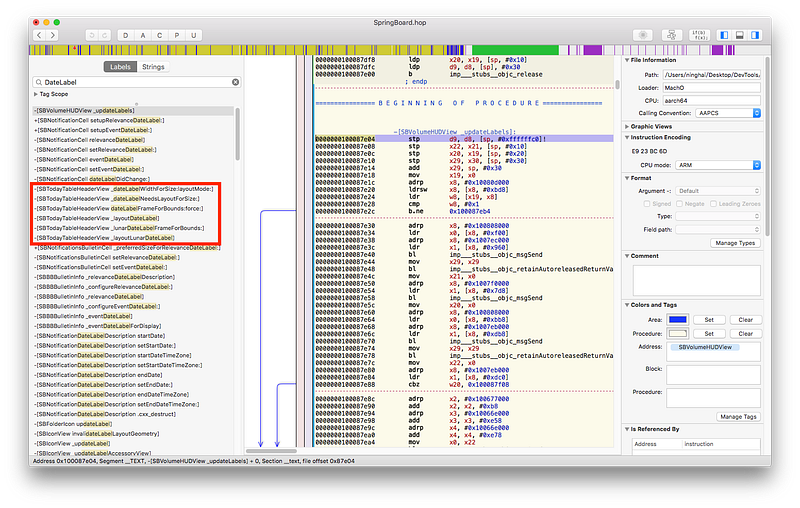800x508 pixels.
Task: Open the cream Procedure color swatch
Action: coord(678,334)
